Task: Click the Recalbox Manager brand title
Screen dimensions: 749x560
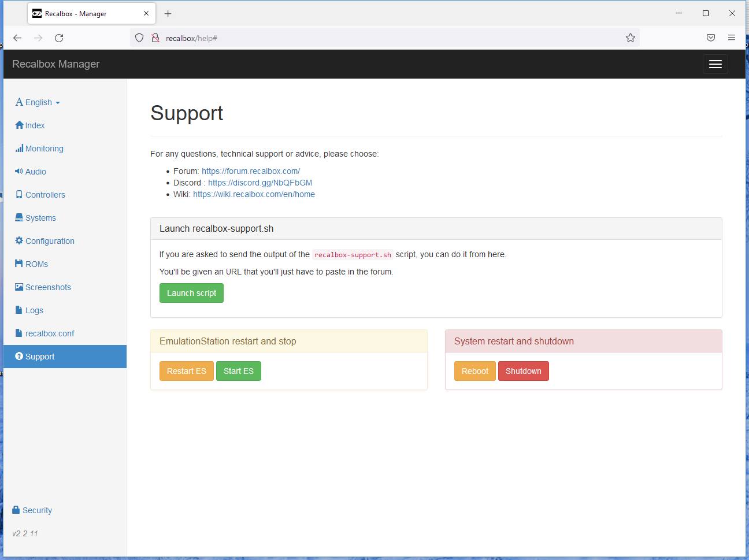Action: point(56,64)
